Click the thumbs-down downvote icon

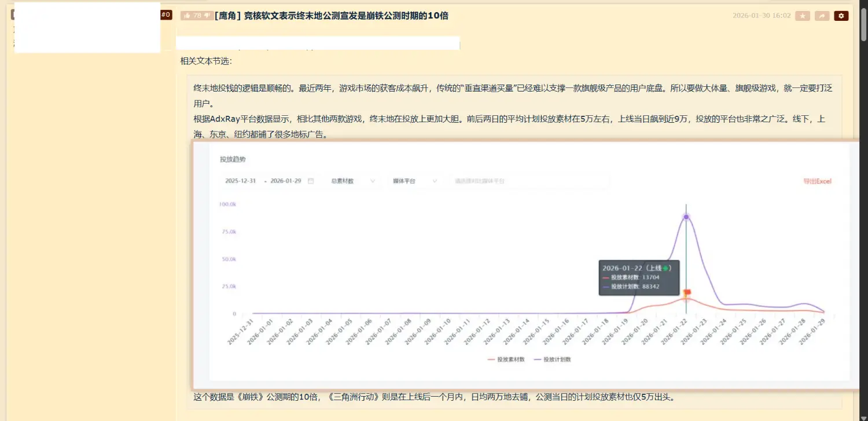coord(207,16)
